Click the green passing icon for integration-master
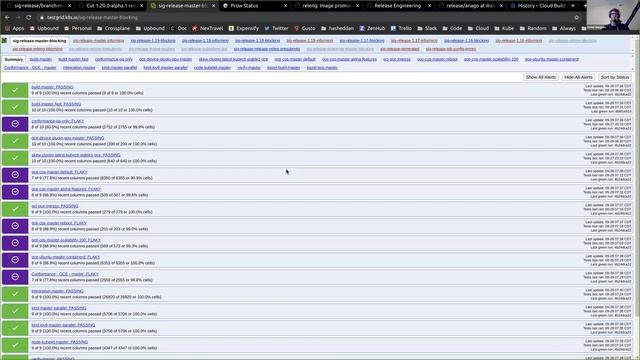640x360 pixels. [x=15, y=294]
